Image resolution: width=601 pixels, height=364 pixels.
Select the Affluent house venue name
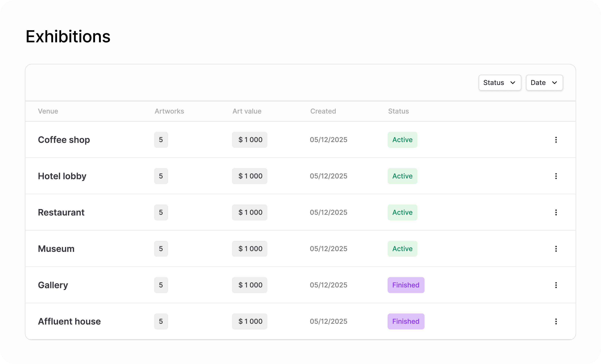[x=69, y=322]
